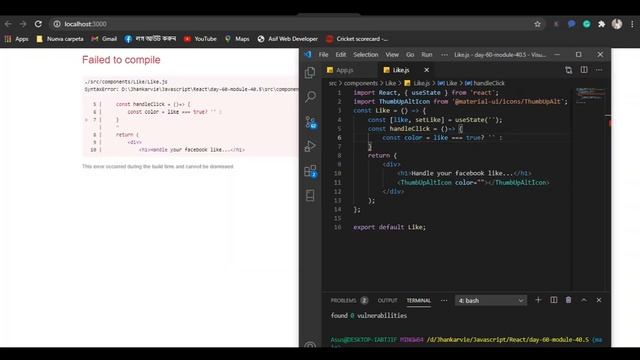
Task: Open the Asif Web Developer bookmark
Action: tap(287, 39)
